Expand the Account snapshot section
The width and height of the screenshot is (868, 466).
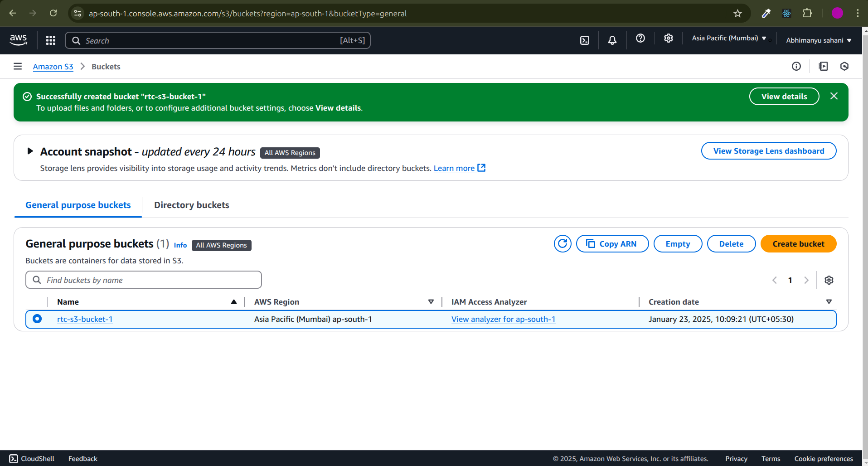coord(30,151)
